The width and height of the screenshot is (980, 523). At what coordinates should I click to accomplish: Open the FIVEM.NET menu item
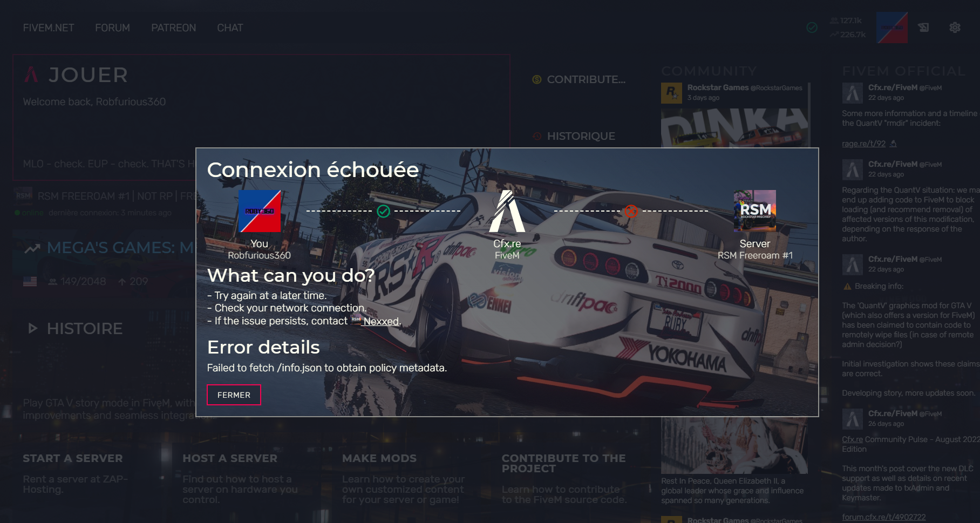pyautogui.click(x=49, y=28)
